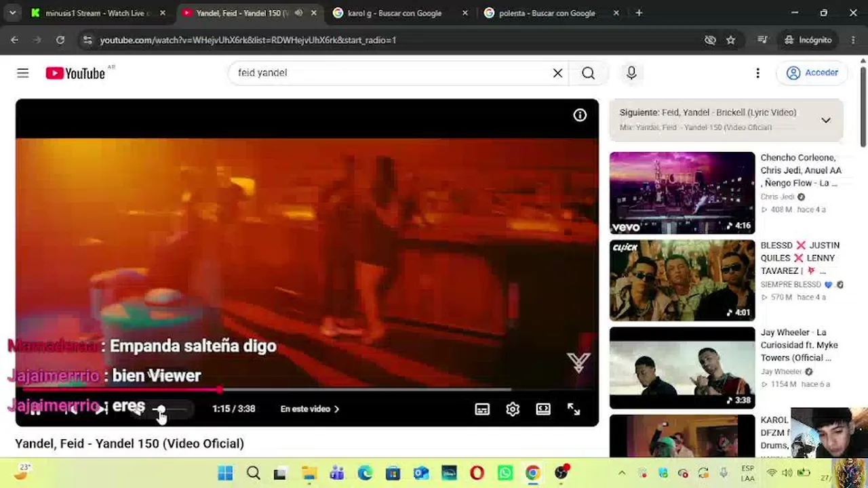Viewport: 868px width, 488px height.
Task: Open the third-party cookies blocked eye icon
Action: point(710,40)
